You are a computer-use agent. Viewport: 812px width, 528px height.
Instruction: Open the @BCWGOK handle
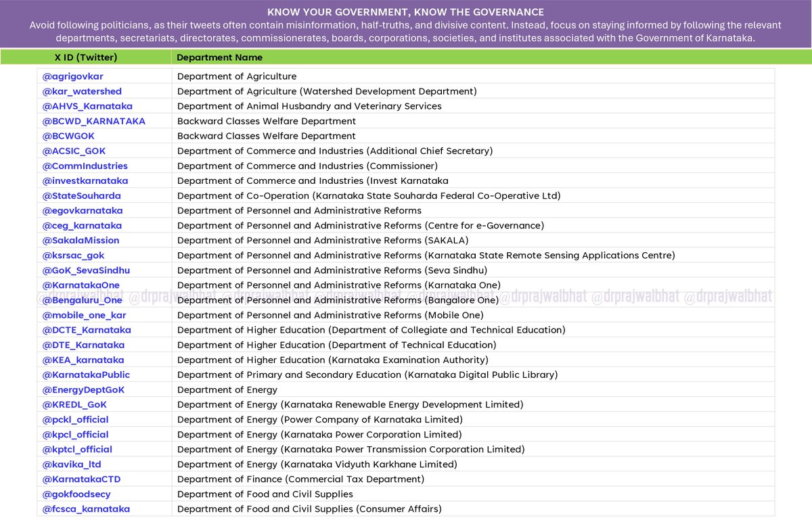coord(68,136)
